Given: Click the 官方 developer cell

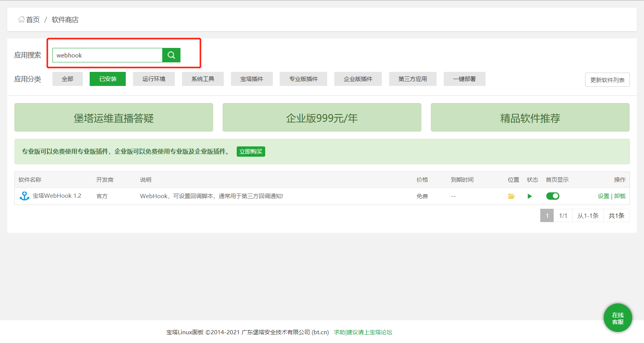Looking at the screenshot, I should [x=102, y=196].
